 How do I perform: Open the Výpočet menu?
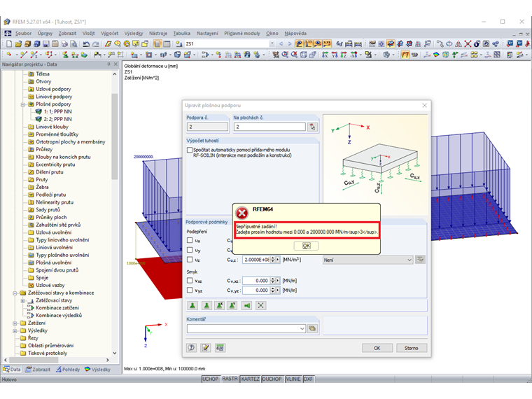click(x=109, y=34)
